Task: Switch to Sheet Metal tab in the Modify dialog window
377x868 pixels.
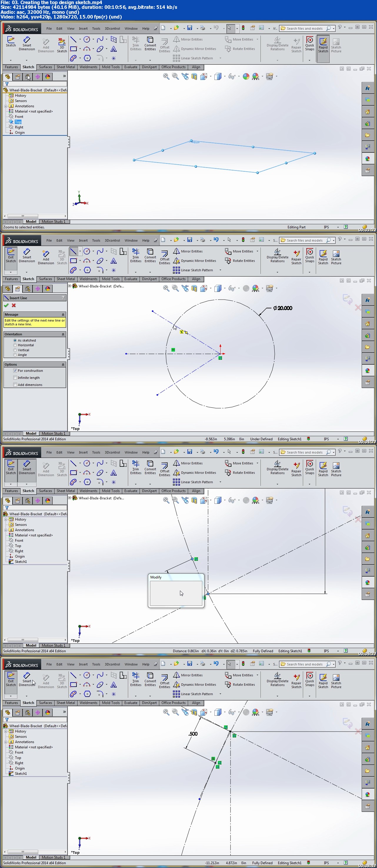Action: [66, 491]
